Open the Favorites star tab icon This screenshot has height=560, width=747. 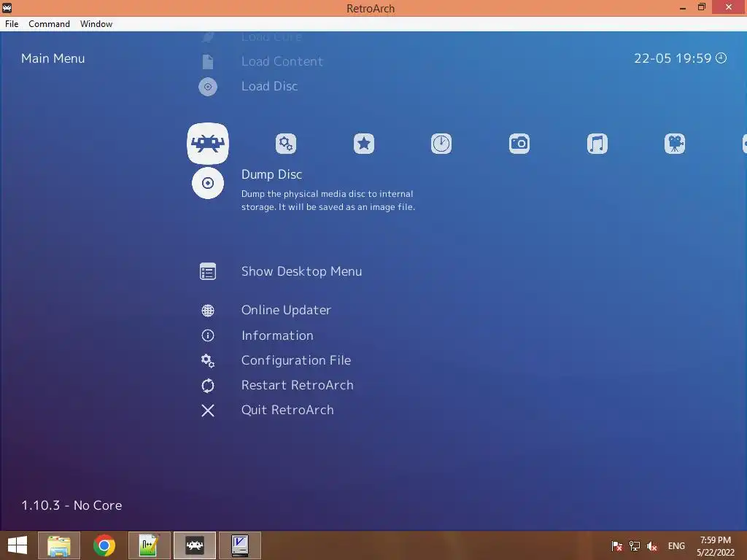pos(364,144)
